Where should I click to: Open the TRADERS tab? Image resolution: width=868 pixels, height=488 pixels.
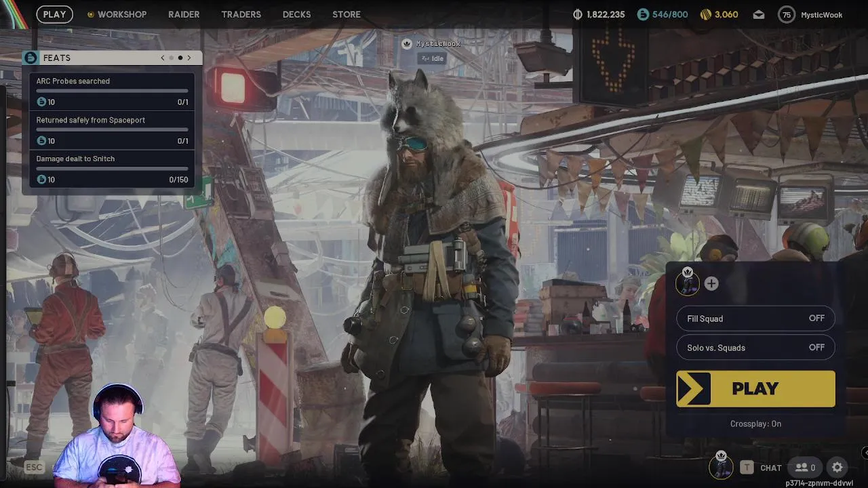241,14
